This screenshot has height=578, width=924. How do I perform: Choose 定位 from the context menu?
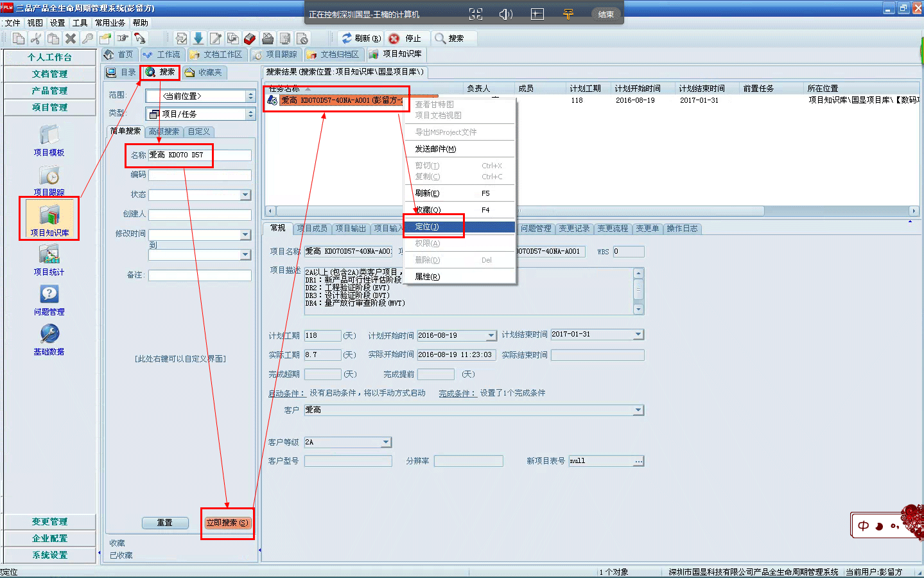click(427, 227)
